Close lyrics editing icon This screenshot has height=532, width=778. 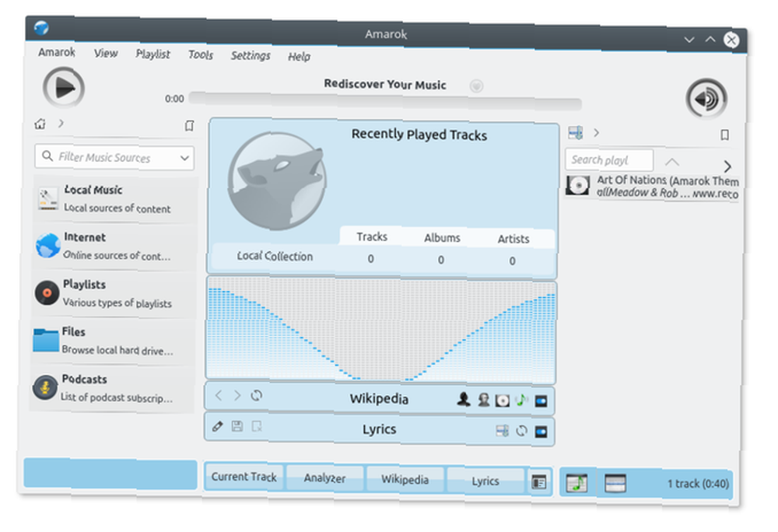coord(257,427)
